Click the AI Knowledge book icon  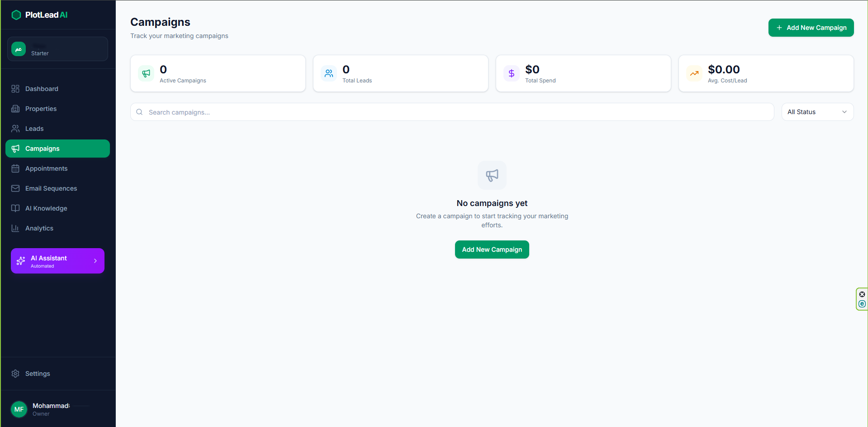15,208
